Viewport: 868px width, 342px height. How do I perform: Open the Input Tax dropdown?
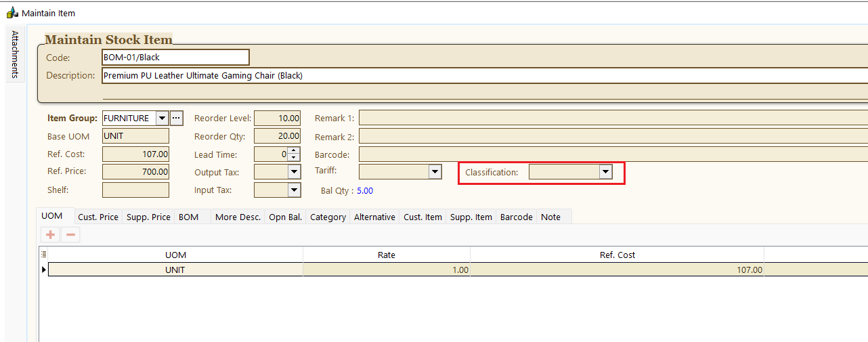(x=294, y=190)
